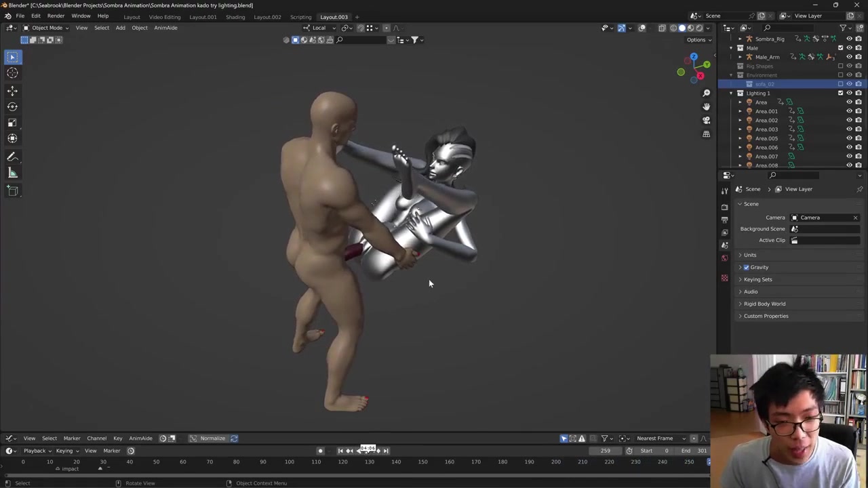
Task: Click the viewport zoom magnifier gizmo
Action: 706,93
